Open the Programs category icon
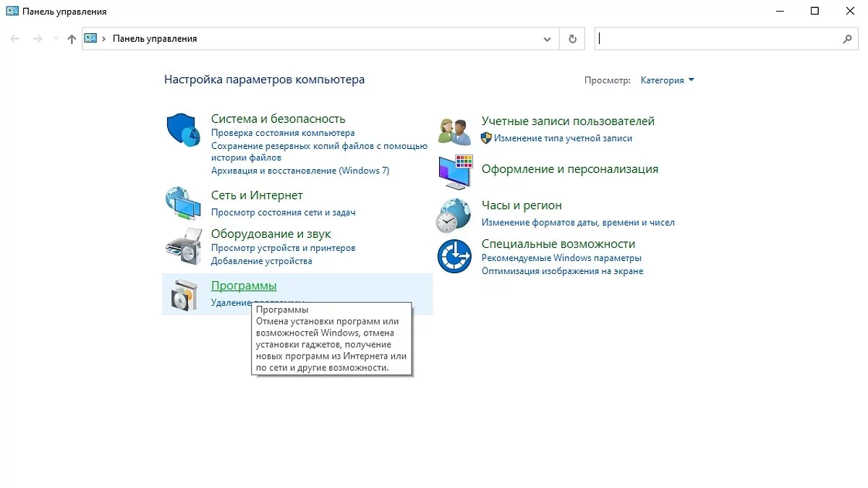The height and width of the screenshot is (488, 868). point(182,294)
